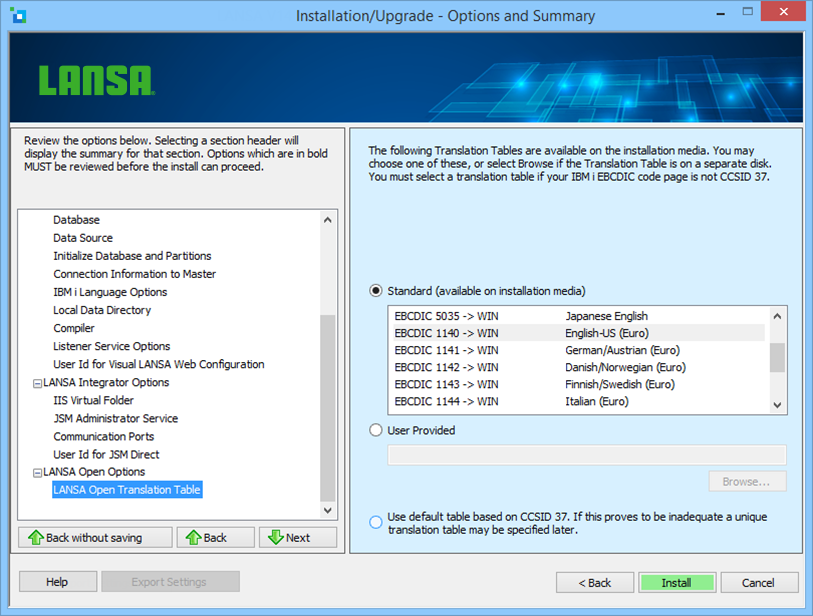Select the User Provided radio button

(375, 430)
